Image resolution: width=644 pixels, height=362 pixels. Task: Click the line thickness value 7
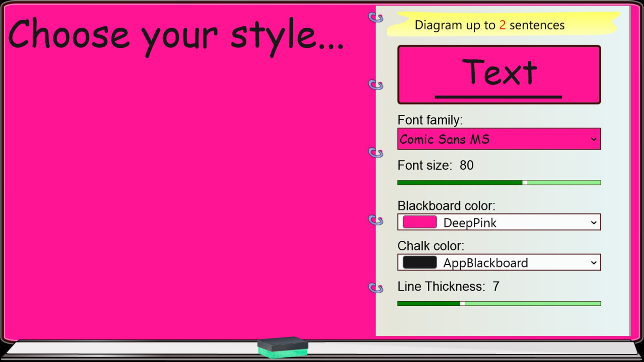tap(496, 287)
